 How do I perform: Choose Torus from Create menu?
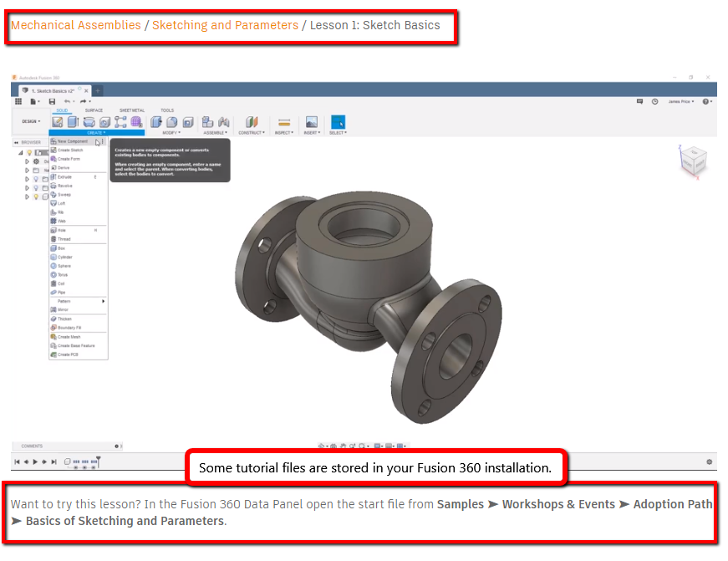pos(78,275)
